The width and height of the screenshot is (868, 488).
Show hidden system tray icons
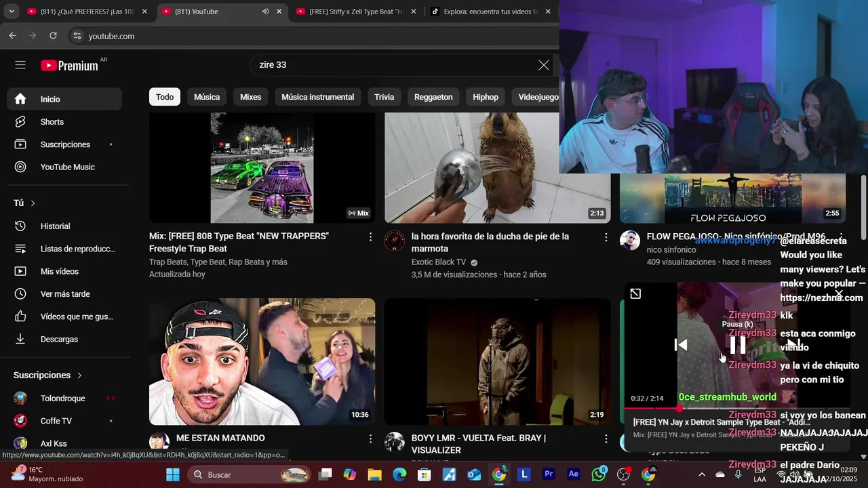(702, 474)
